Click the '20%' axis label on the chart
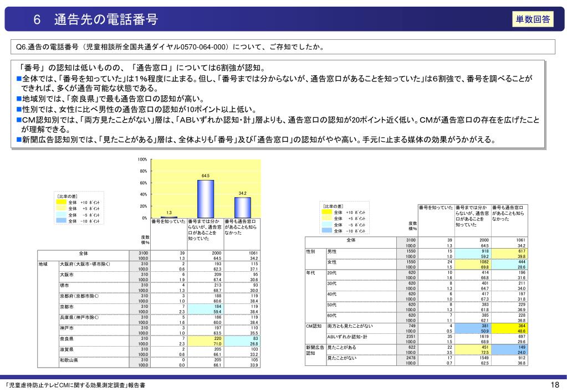Screen dimensions: 567x392 coord(143,207)
